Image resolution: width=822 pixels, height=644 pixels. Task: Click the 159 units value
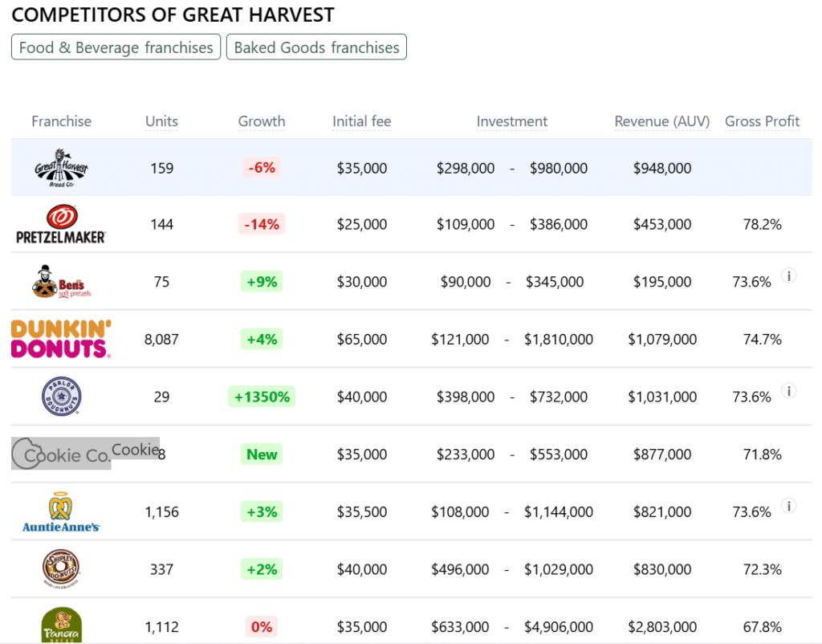click(x=161, y=169)
